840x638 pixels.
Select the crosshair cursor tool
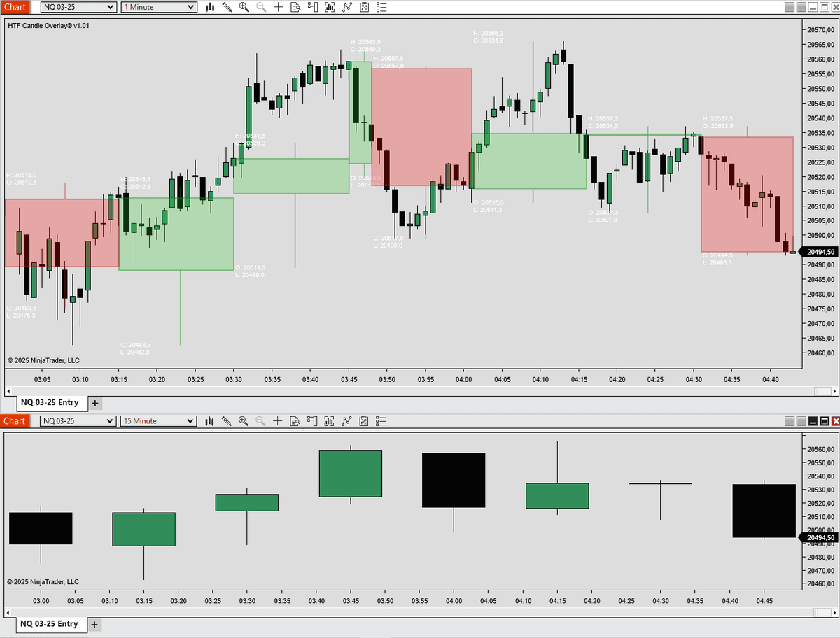277,7
